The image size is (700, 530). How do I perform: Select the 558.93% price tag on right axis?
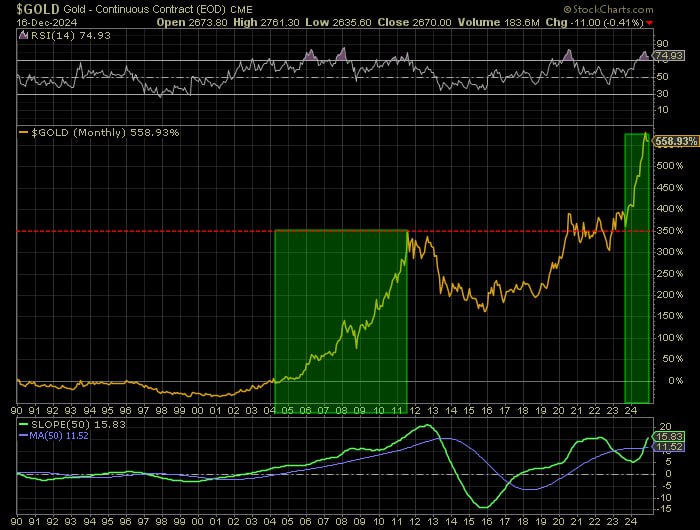pyautogui.click(x=674, y=142)
